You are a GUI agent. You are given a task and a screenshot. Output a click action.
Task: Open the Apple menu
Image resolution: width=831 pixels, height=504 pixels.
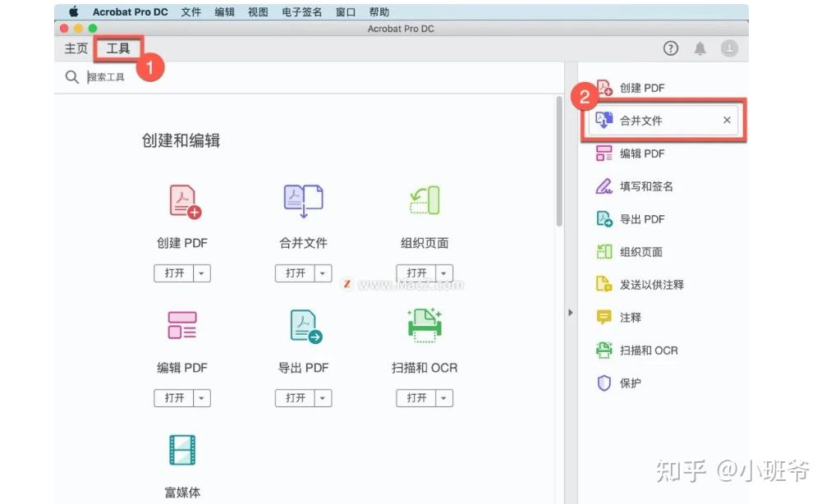(74, 11)
